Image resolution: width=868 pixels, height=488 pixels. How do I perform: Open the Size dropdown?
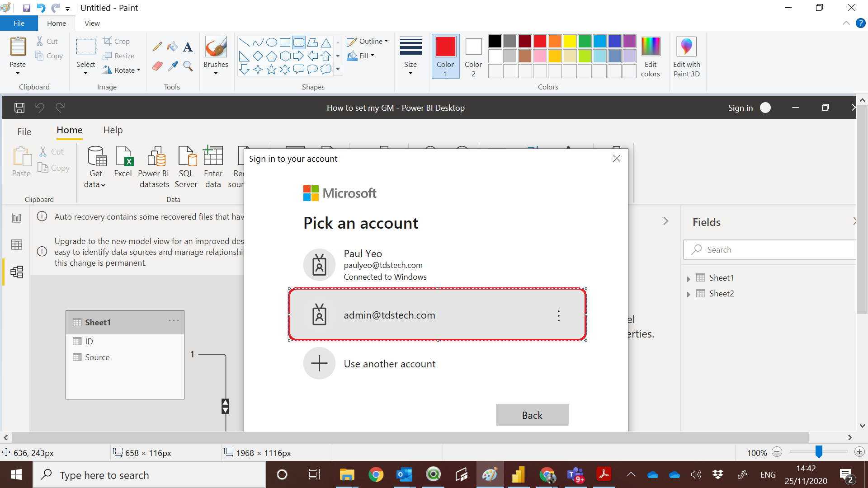410,56
